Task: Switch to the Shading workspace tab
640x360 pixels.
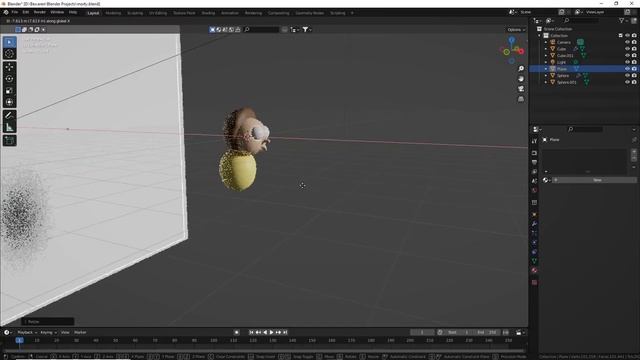Action: click(x=208, y=13)
